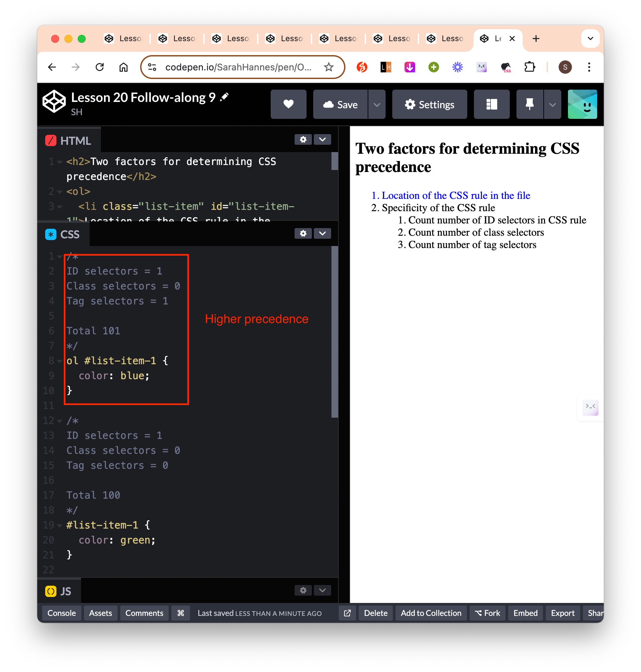Open pen in new window icon
This screenshot has width=641, height=672.
pos(347,613)
